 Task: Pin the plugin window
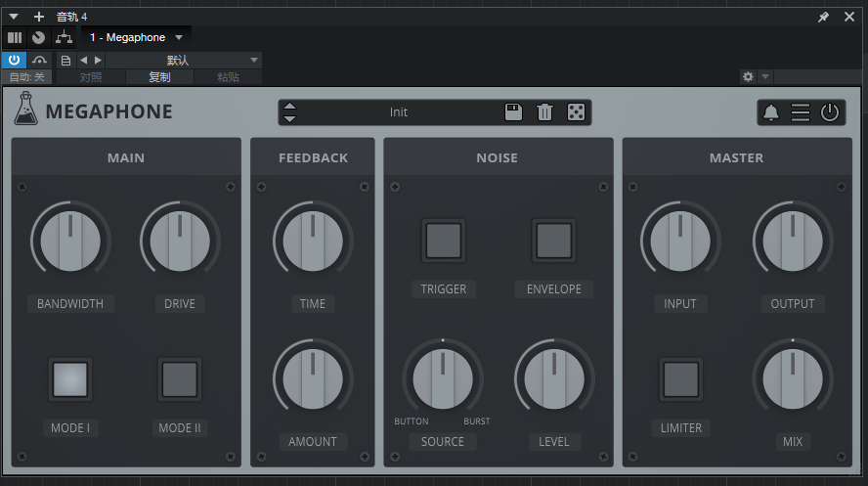824,17
